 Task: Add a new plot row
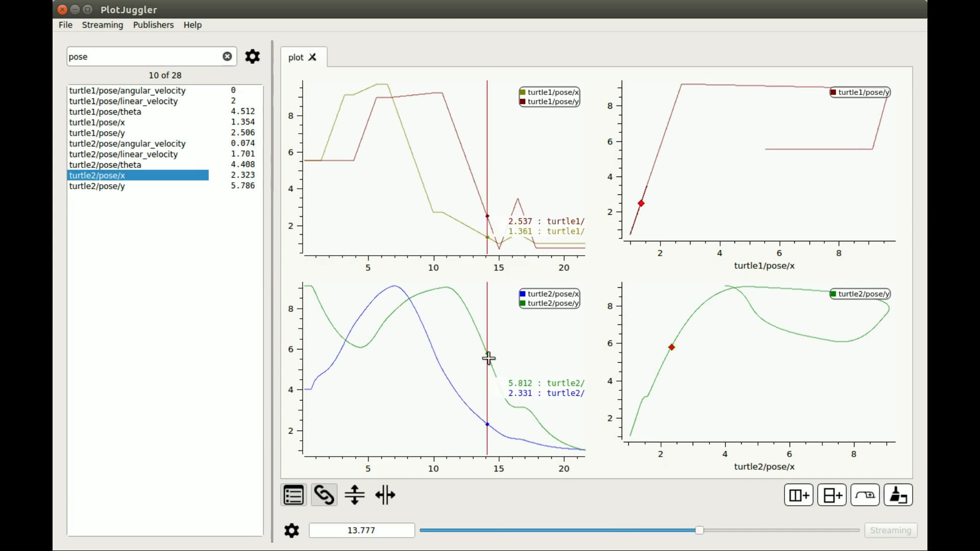click(x=832, y=495)
